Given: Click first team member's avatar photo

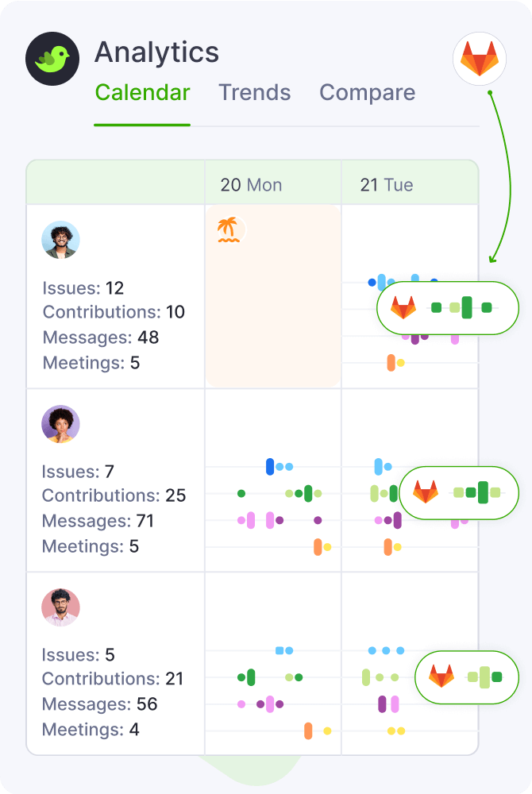Looking at the screenshot, I should pos(61,240).
